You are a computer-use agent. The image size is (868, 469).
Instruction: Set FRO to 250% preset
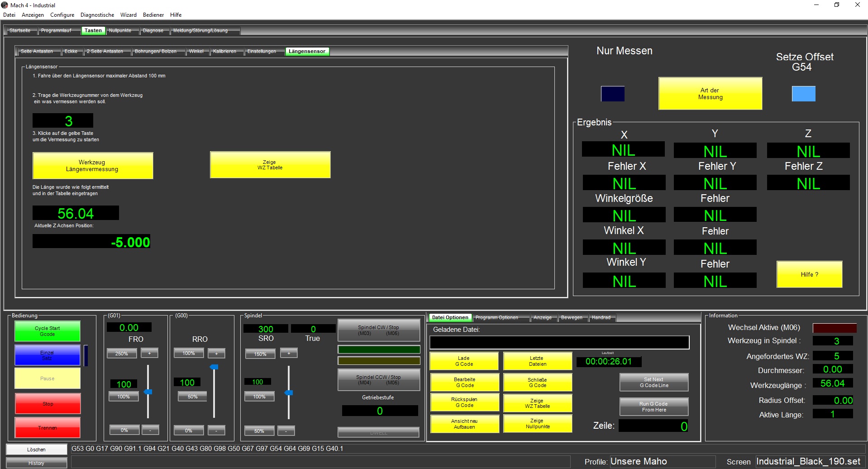[x=122, y=354]
